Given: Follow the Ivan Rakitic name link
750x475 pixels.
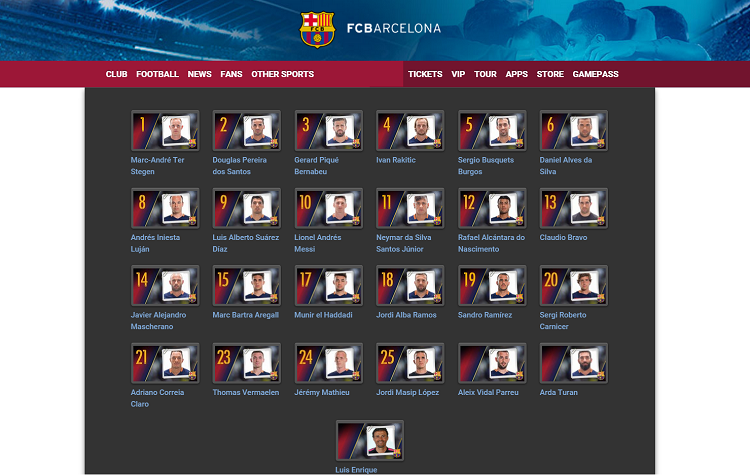Looking at the screenshot, I should click(x=396, y=160).
